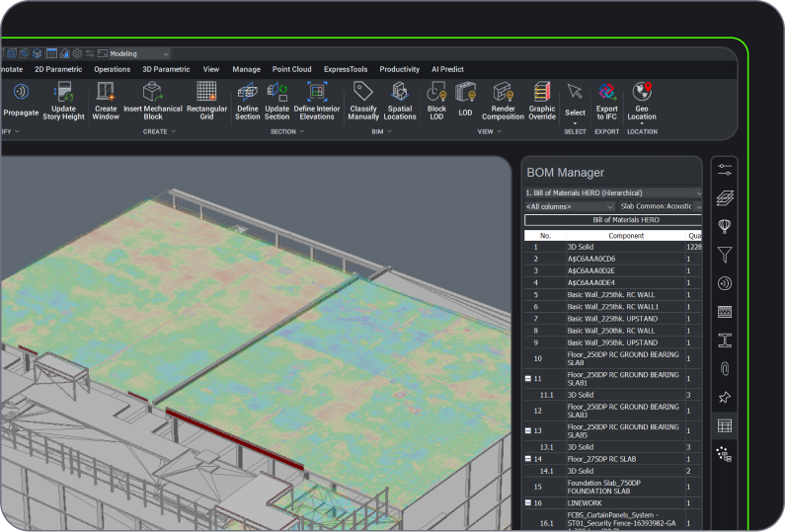
Task: Open the I-beam profiles panel icon
Action: click(x=725, y=341)
